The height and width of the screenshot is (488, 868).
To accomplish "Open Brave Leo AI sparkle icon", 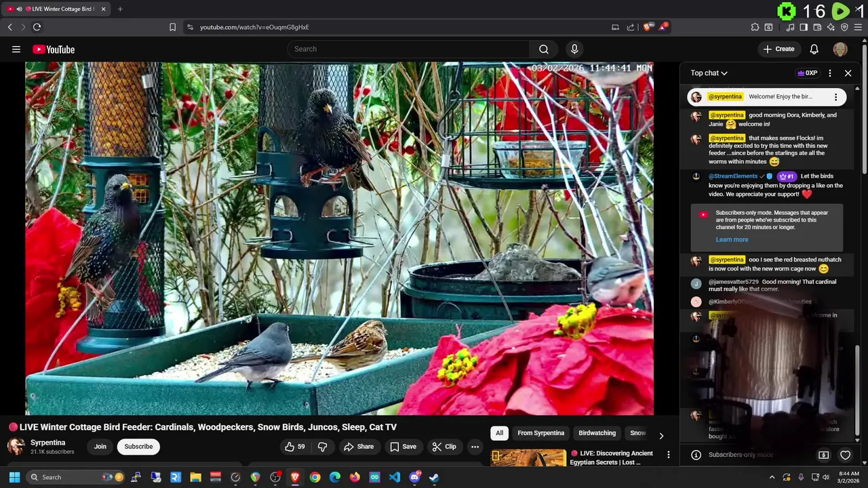I will point(831,27).
